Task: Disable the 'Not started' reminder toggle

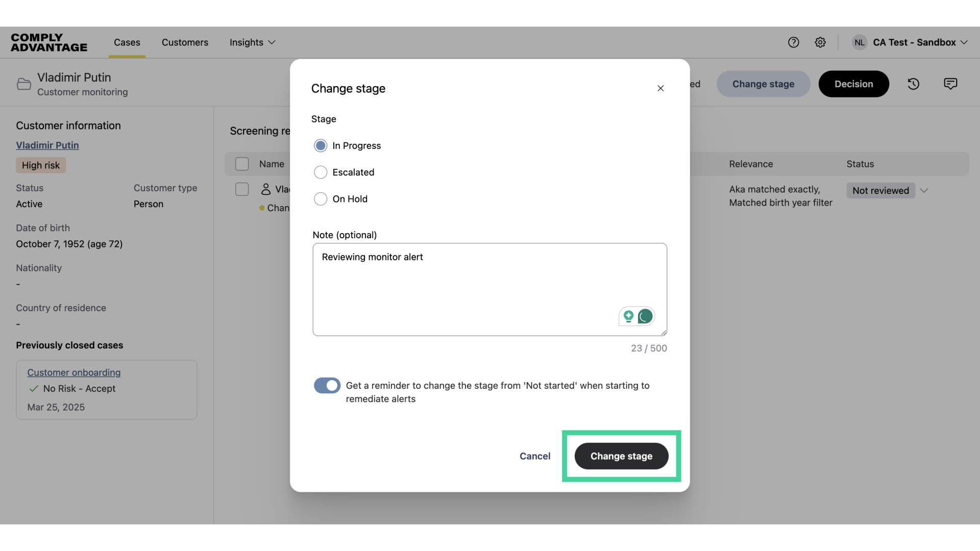Action: click(x=327, y=385)
